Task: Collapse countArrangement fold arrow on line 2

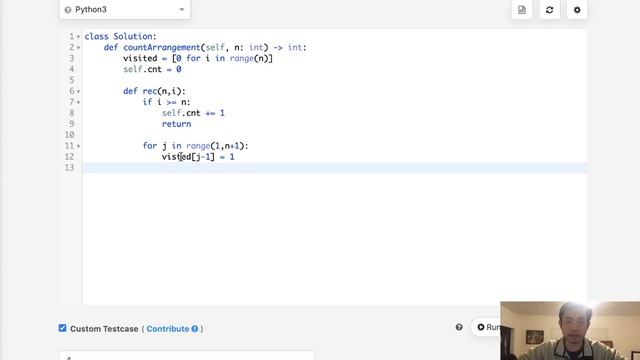Action: pos(78,48)
